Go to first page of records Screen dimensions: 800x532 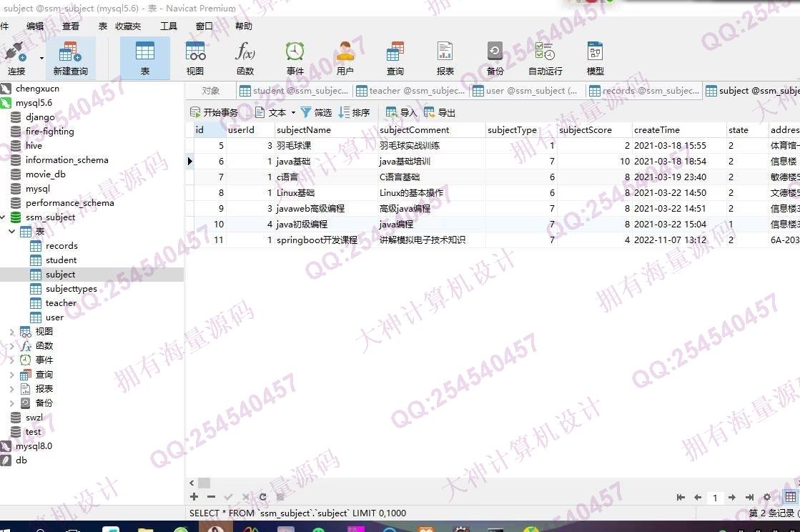[x=681, y=497]
